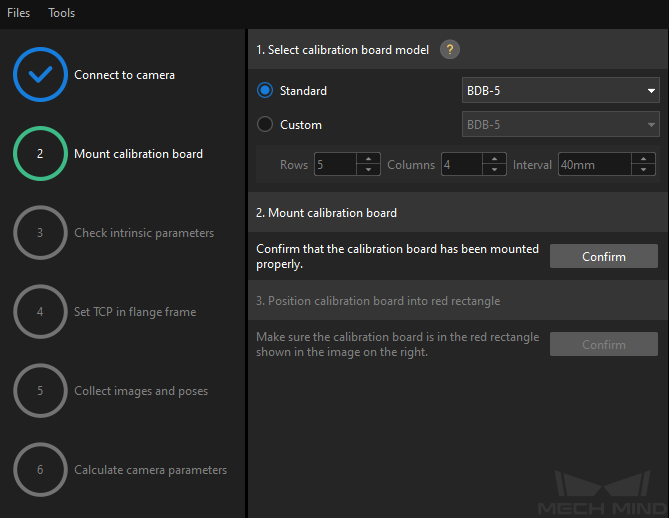Click step 3 Check intrinsic parameters circle
Image resolution: width=669 pixels, height=518 pixels.
tap(40, 233)
